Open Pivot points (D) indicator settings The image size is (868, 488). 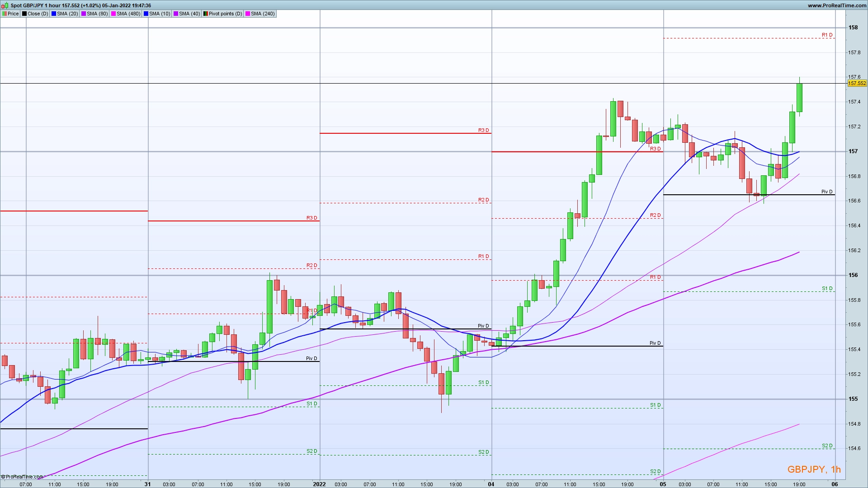click(225, 14)
